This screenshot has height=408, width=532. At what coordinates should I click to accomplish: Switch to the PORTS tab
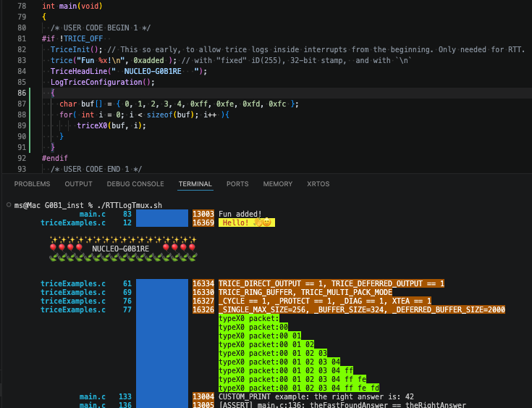pos(237,184)
